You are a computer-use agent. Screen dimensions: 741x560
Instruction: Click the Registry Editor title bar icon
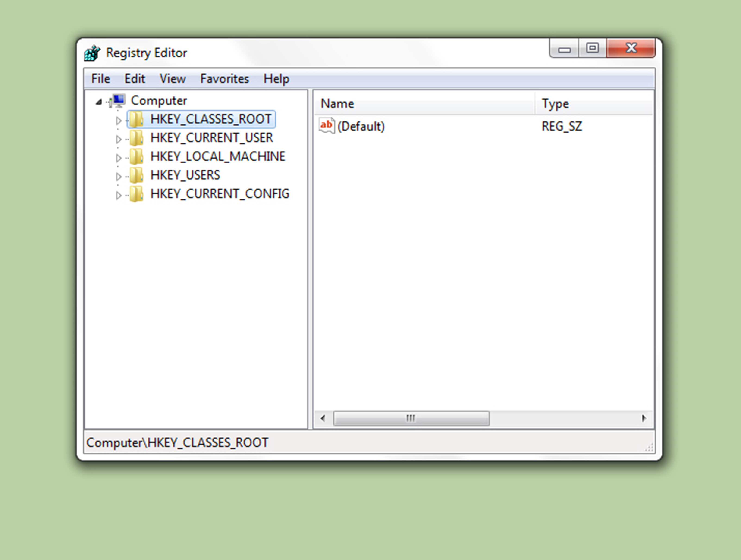point(92,53)
